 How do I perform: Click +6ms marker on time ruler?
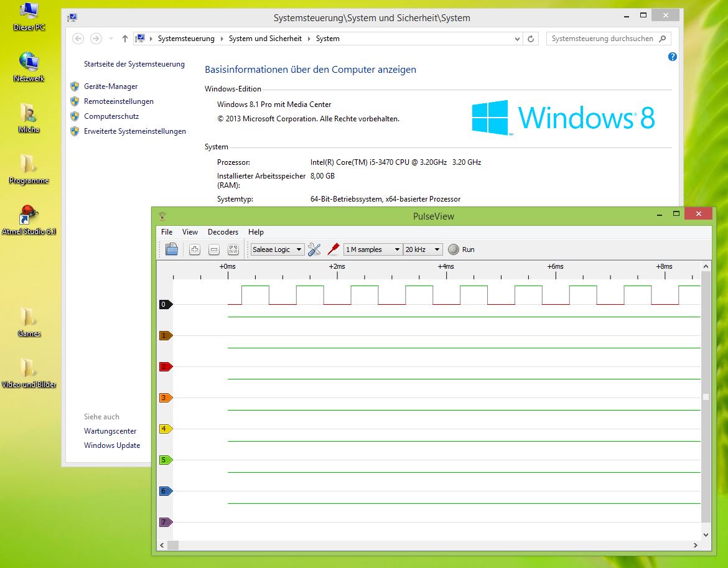pos(555,266)
